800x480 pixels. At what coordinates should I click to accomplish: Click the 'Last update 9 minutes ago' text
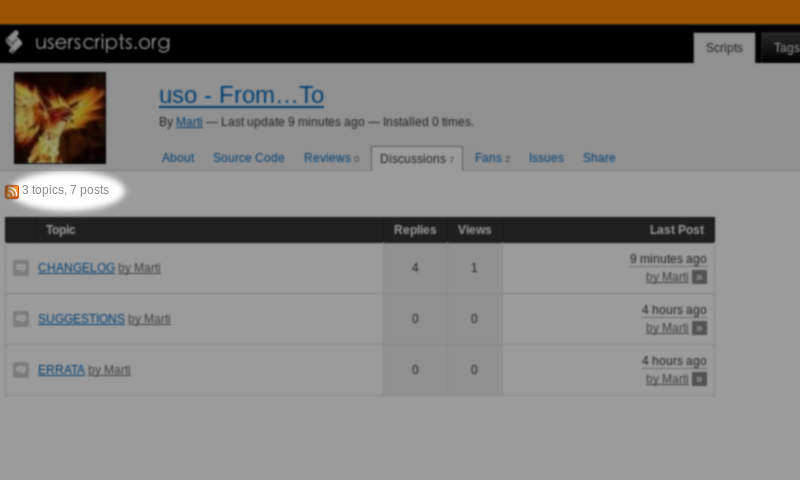(x=293, y=122)
